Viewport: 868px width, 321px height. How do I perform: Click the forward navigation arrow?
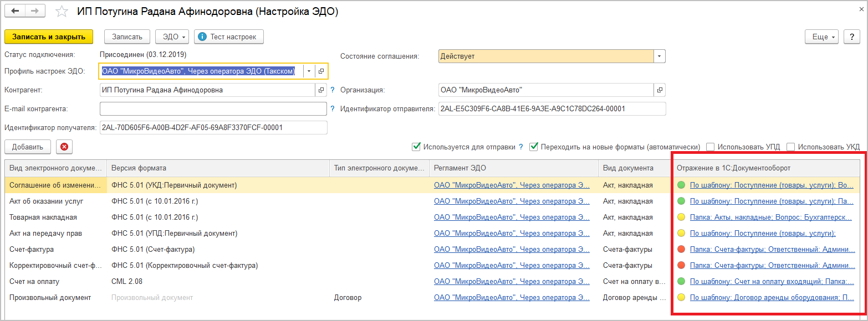(35, 11)
